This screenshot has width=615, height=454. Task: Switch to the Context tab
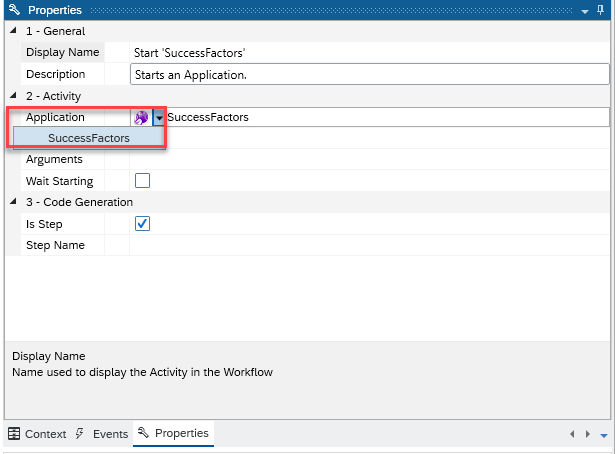pyautogui.click(x=37, y=434)
